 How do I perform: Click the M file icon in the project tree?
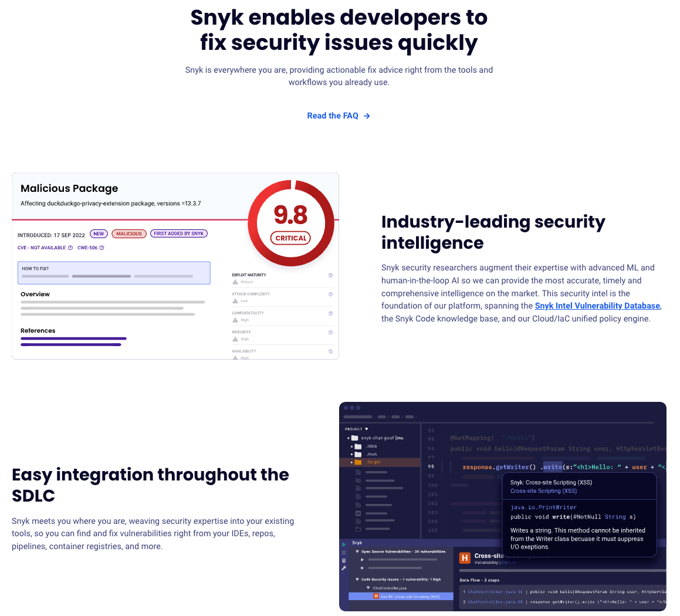coord(358,513)
